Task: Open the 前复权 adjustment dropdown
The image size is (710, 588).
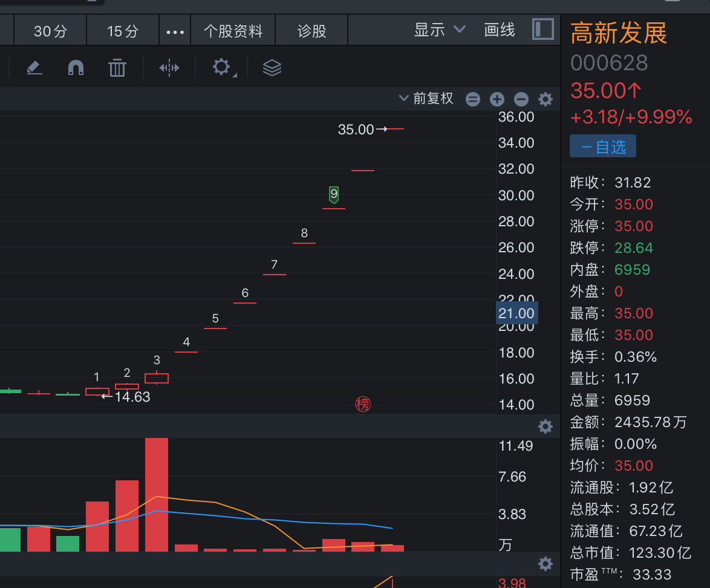Action: (426, 99)
